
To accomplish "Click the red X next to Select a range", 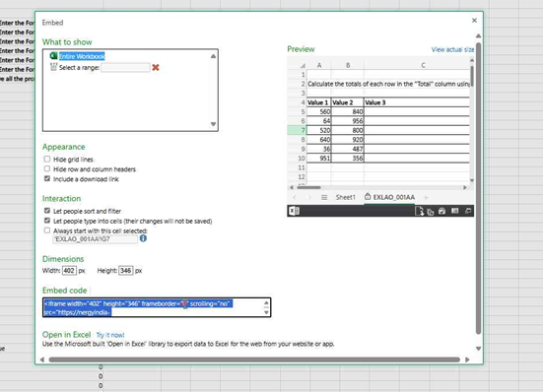I will point(156,67).
